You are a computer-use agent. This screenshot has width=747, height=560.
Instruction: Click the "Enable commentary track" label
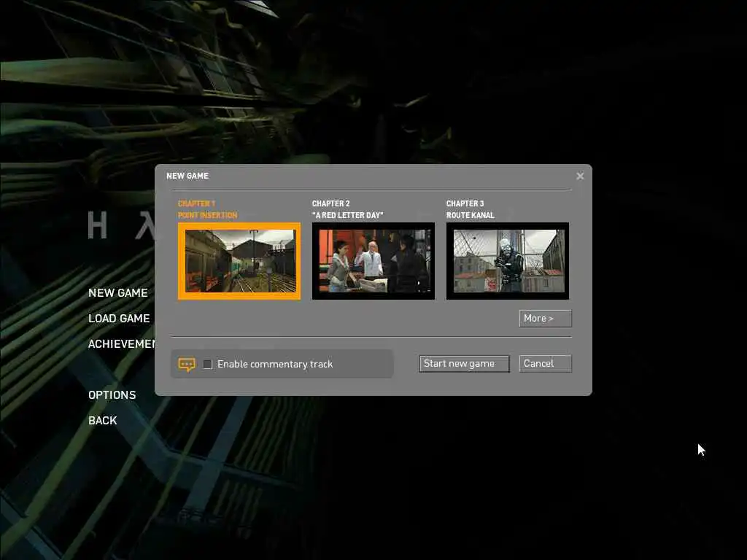tap(275, 365)
